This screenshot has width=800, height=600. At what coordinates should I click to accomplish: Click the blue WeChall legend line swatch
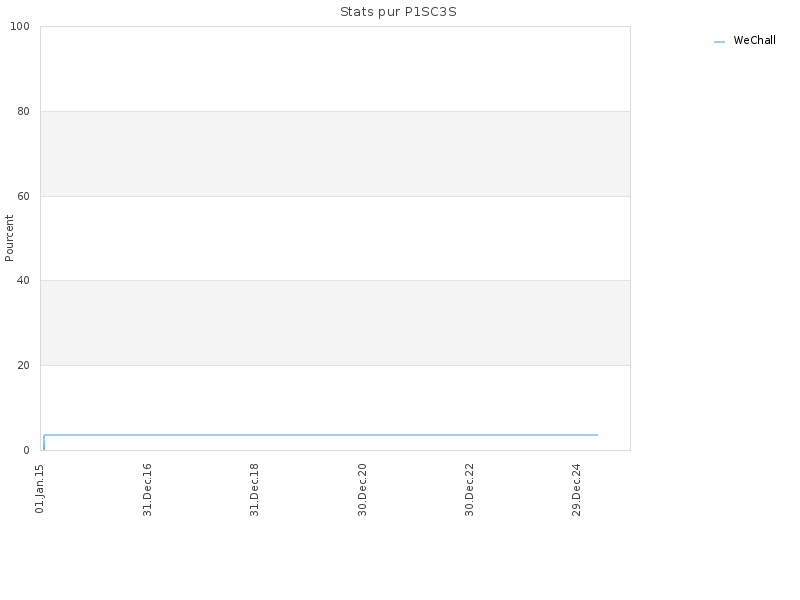click(719, 42)
